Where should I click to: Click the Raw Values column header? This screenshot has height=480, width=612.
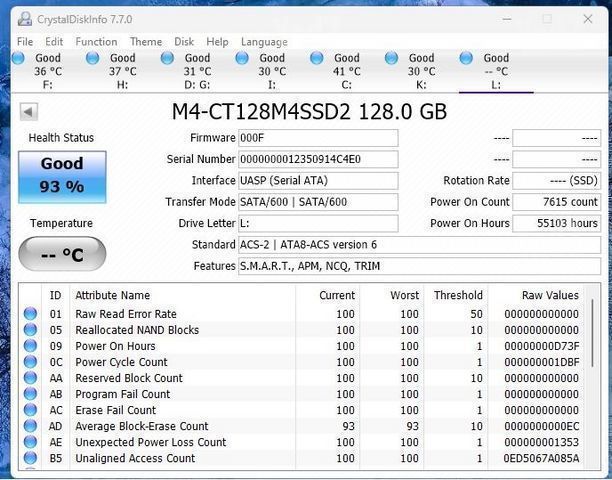(550, 295)
